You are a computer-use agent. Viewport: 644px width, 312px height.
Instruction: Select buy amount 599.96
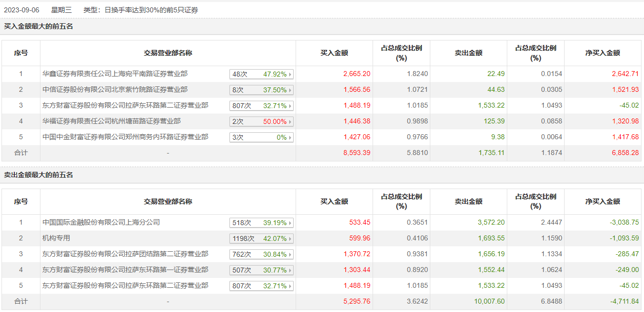tap(360, 238)
